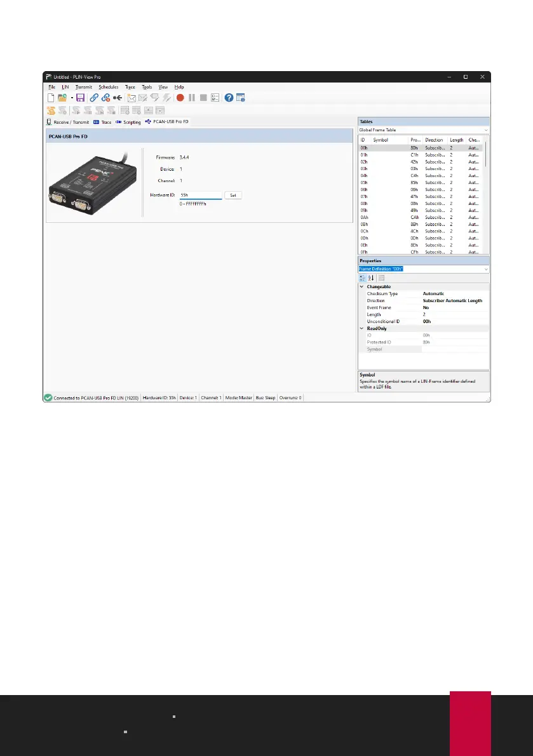Select frame row 07h in table
This screenshot has width=533, height=756.
pyautogui.click(x=421, y=197)
